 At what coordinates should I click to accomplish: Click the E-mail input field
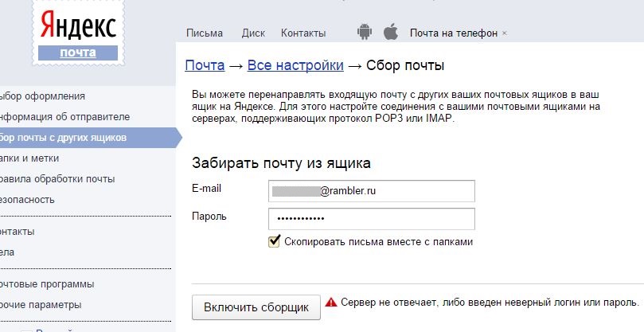click(x=372, y=191)
